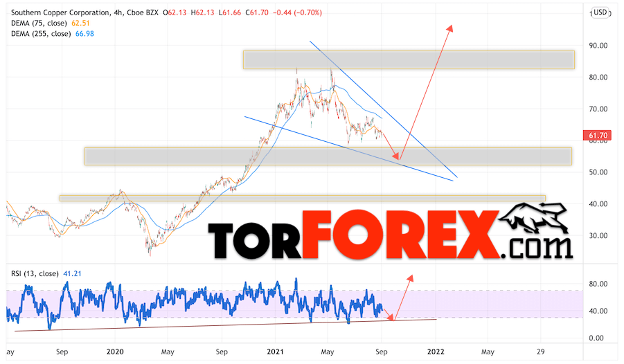
Task: Click the RSI axis 40.00 label
Action: pyautogui.click(x=598, y=311)
